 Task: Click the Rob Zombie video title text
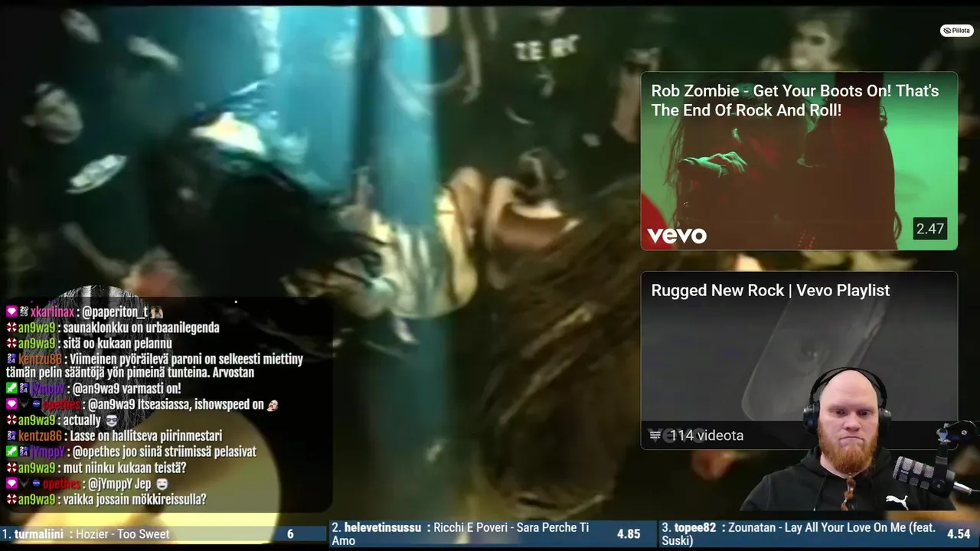(x=795, y=100)
